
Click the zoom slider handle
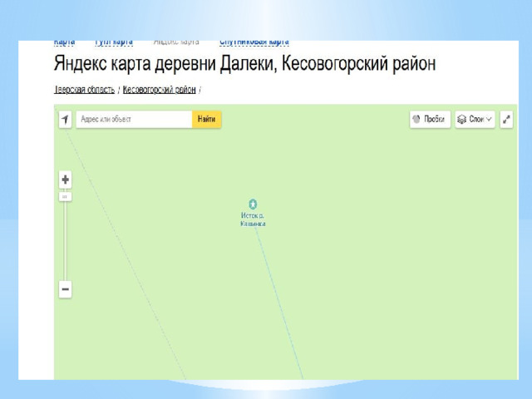[x=65, y=197]
